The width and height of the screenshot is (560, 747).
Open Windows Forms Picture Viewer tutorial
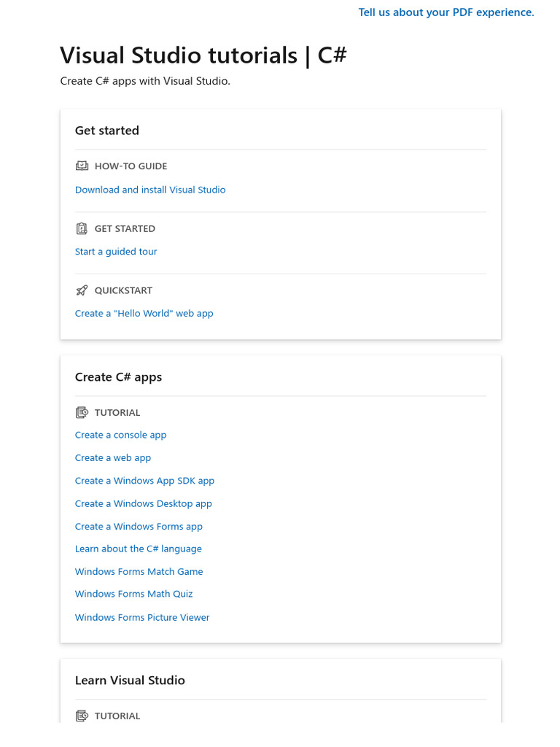point(142,617)
